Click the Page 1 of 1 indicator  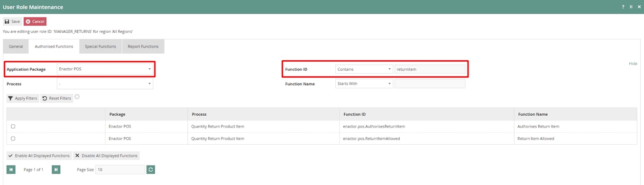click(33, 169)
